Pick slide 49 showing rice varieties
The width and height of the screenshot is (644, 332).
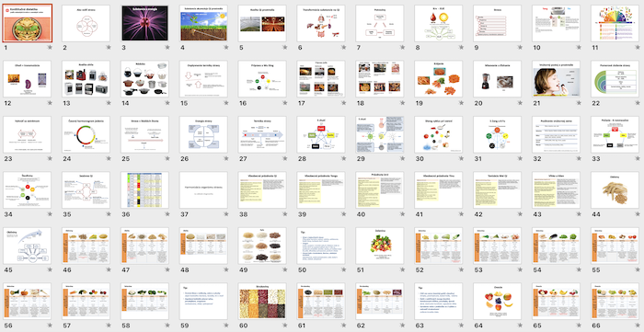pyautogui.click(x=262, y=246)
